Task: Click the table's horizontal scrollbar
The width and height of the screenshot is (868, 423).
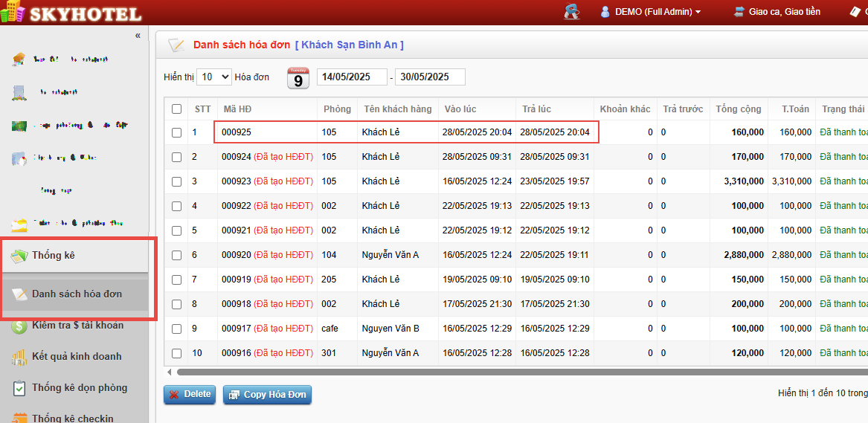Action: pos(521,372)
